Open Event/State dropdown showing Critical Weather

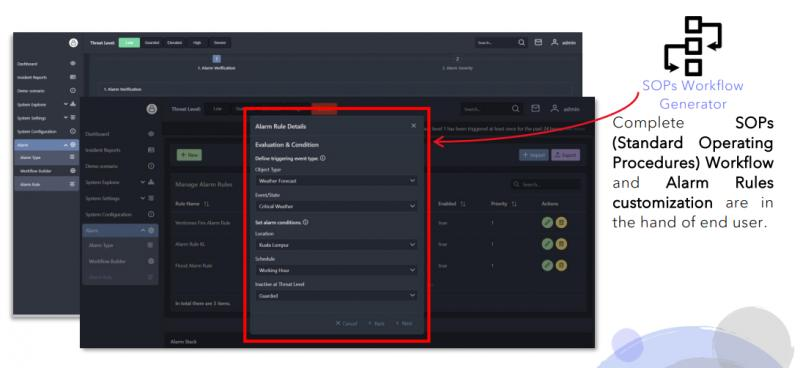tap(336, 206)
